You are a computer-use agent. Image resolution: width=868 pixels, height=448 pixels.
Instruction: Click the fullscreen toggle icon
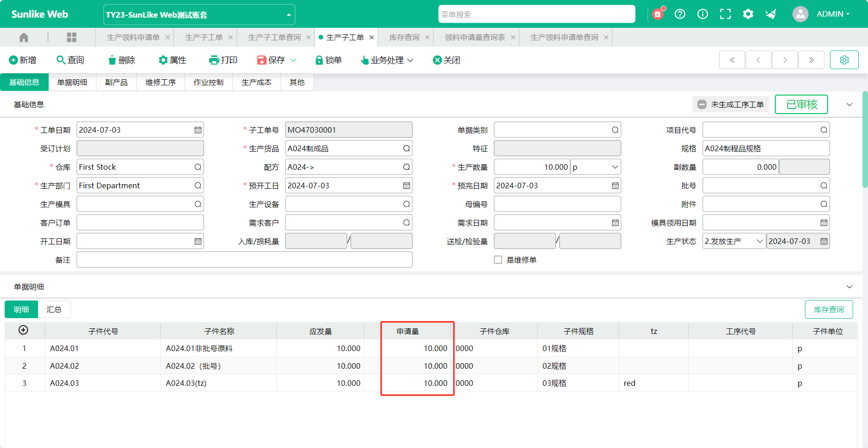pyautogui.click(x=725, y=14)
